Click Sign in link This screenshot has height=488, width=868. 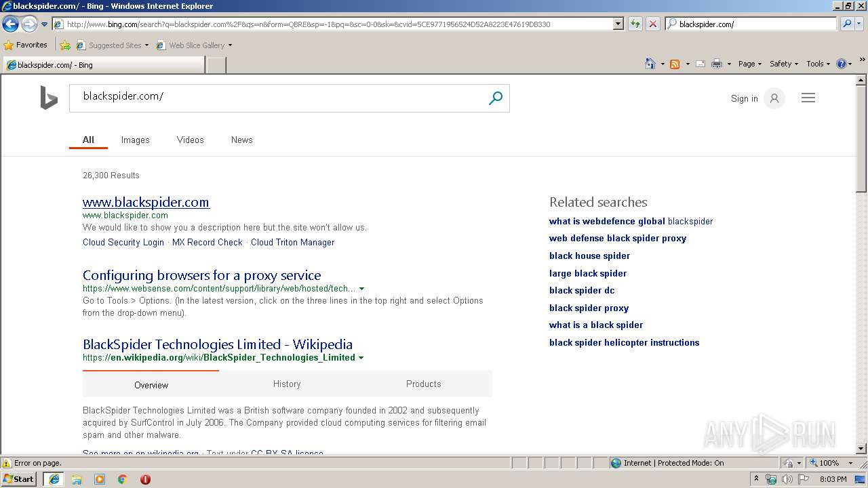pyautogui.click(x=744, y=99)
